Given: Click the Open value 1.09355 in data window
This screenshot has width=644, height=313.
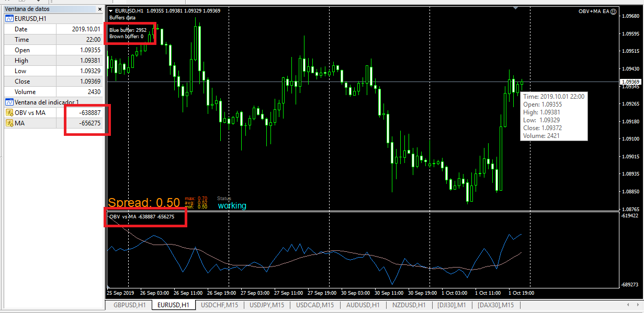Looking at the screenshot, I should pos(90,50).
